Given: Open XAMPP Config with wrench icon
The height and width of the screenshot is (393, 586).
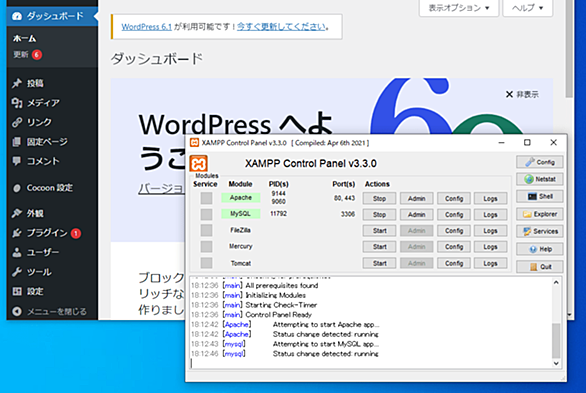Looking at the screenshot, I should pos(540,162).
